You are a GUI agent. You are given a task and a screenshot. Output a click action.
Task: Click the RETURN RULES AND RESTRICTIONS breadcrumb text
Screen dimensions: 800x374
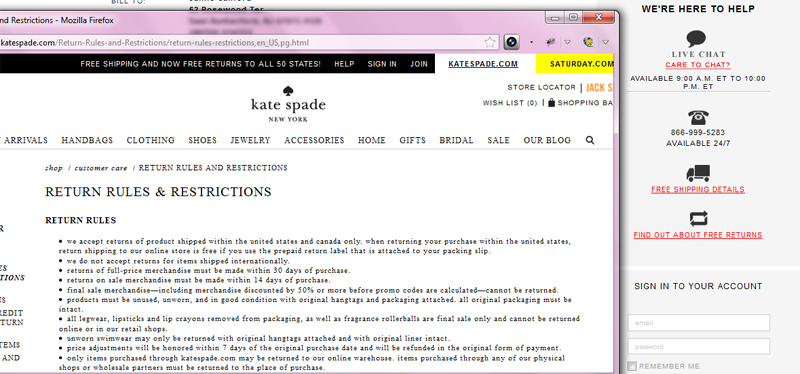click(x=213, y=168)
